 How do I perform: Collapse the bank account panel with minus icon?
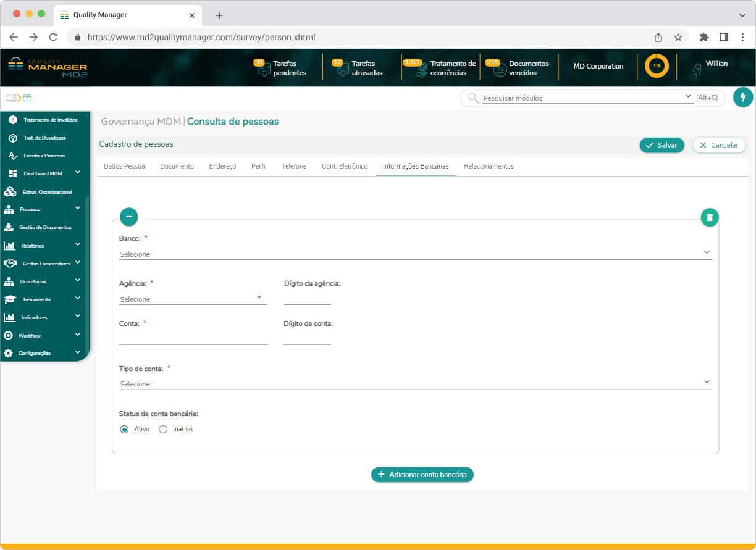128,217
